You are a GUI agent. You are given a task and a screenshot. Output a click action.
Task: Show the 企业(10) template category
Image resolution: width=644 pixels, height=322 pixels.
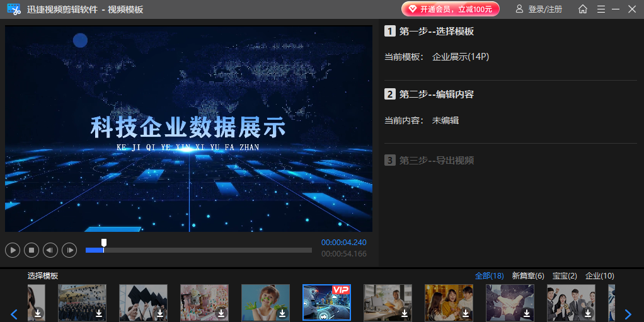pos(599,276)
